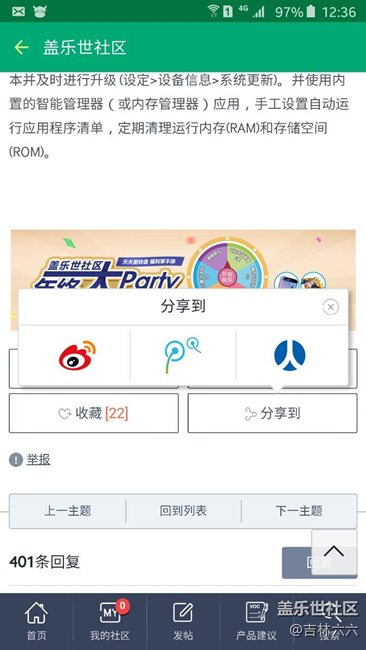366x650 pixels.
Task: Open 我的社区 MY icon
Action: click(110, 621)
